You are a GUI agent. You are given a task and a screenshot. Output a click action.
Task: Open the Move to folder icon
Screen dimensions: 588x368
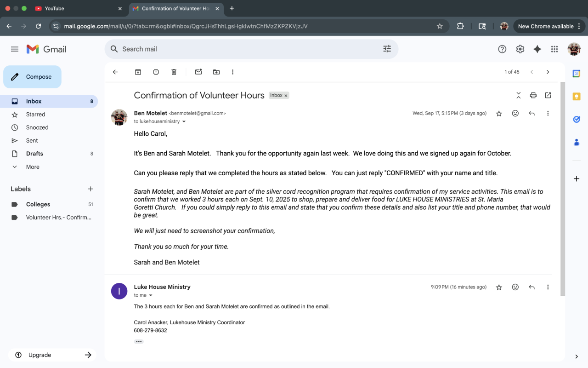pyautogui.click(x=216, y=72)
